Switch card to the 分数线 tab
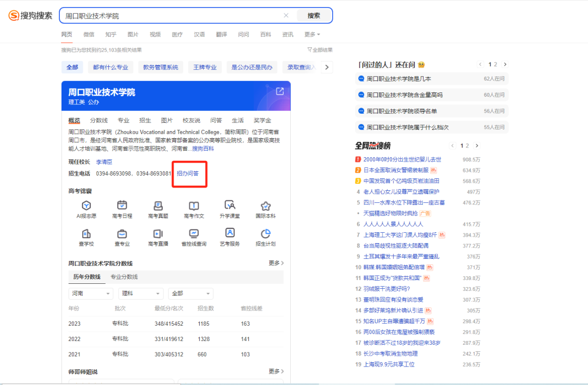The image size is (588, 385). pyautogui.click(x=99, y=120)
